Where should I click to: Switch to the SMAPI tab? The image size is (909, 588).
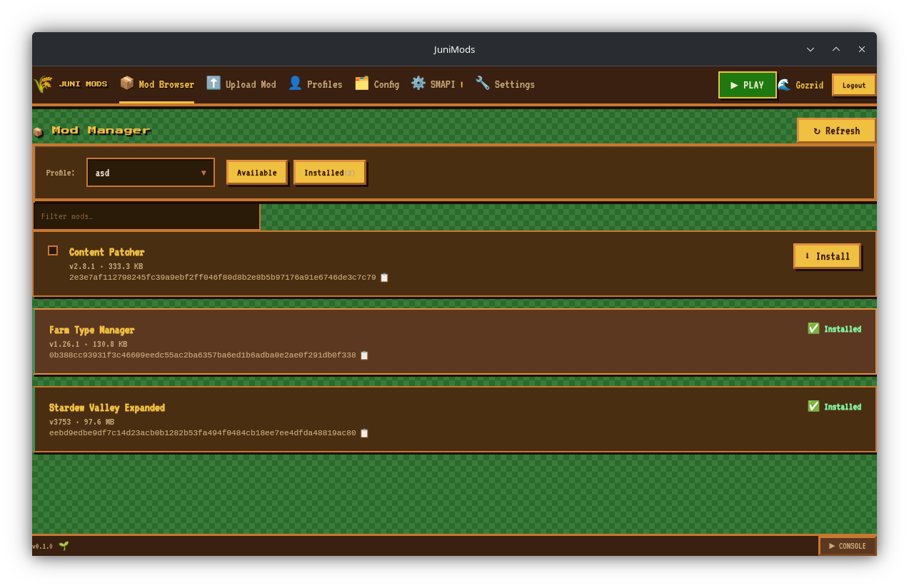437,84
